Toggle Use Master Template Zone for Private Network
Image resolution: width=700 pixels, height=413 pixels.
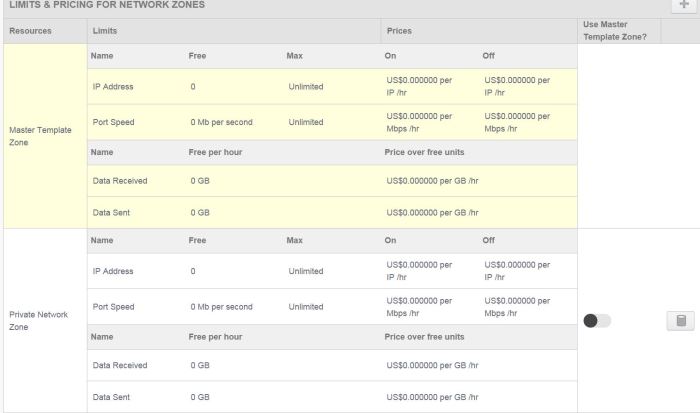coord(597,321)
